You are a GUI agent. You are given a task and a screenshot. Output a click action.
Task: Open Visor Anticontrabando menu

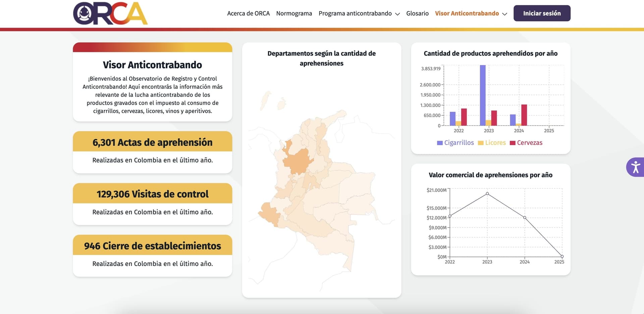click(467, 13)
